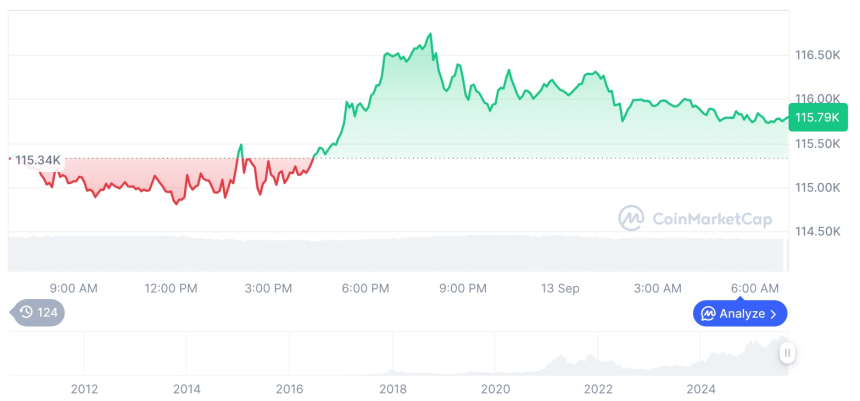This screenshot has height=401, width=860.
Task: Click the 115.34K opening price label
Action: (x=39, y=160)
